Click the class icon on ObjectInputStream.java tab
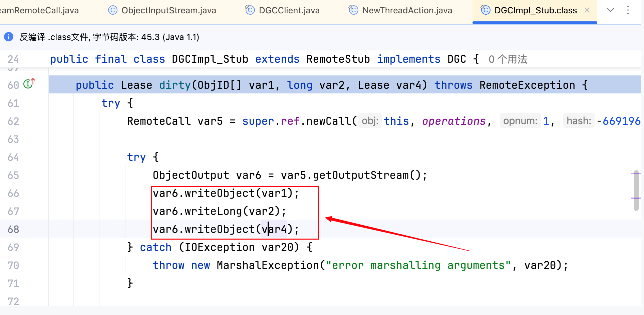 (113, 10)
